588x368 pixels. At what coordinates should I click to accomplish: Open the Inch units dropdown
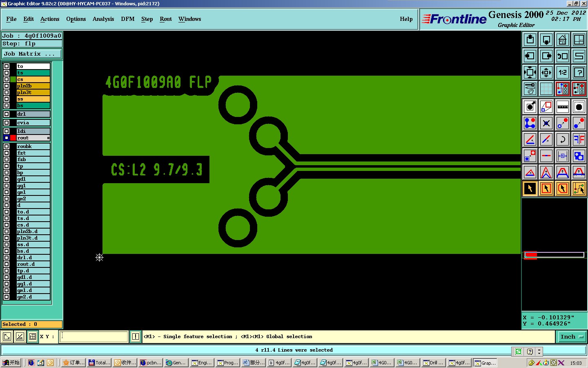click(572, 337)
